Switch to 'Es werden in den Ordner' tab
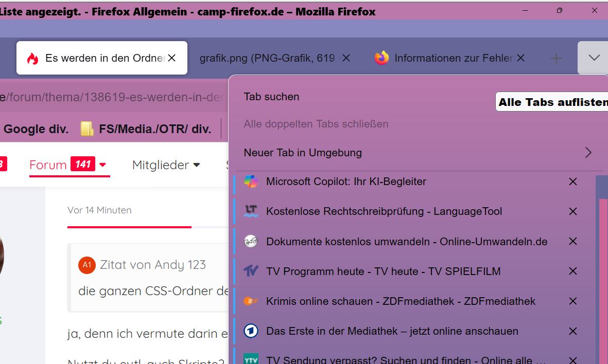Screen dimensions: 608x364 tap(101, 58)
